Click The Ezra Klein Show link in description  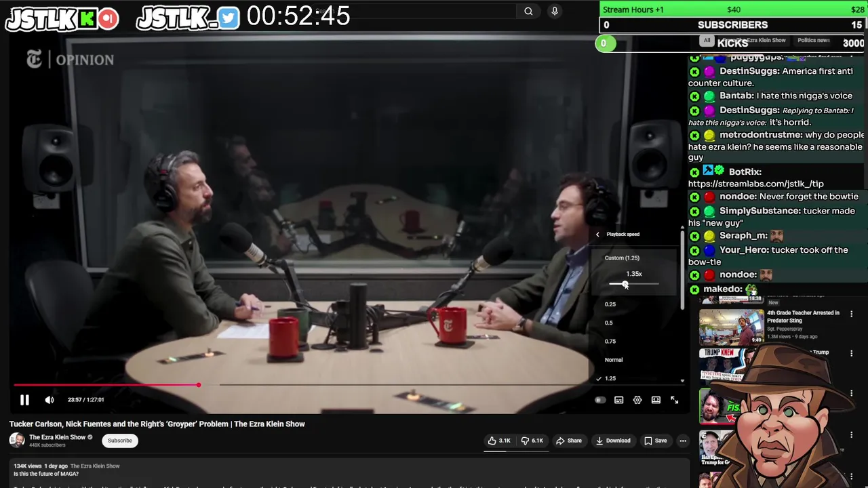(x=95, y=466)
